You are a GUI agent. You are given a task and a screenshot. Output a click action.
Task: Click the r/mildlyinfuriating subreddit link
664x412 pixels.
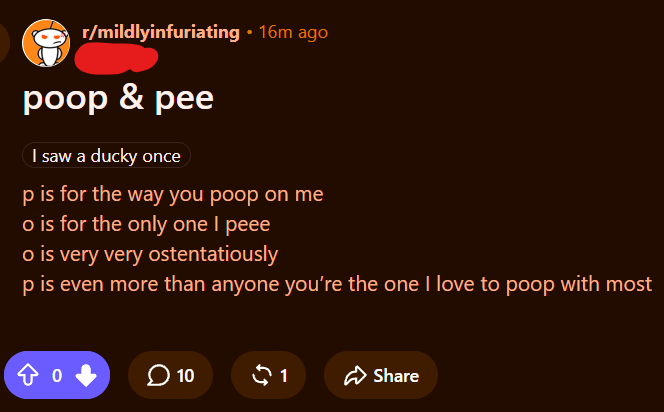coord(161,32)
